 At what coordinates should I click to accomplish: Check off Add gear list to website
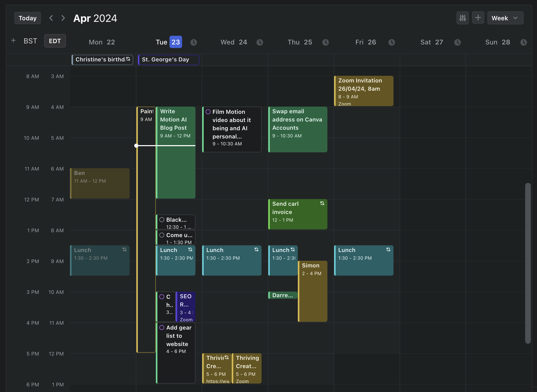pyautogui.click(x=162, y=328)
